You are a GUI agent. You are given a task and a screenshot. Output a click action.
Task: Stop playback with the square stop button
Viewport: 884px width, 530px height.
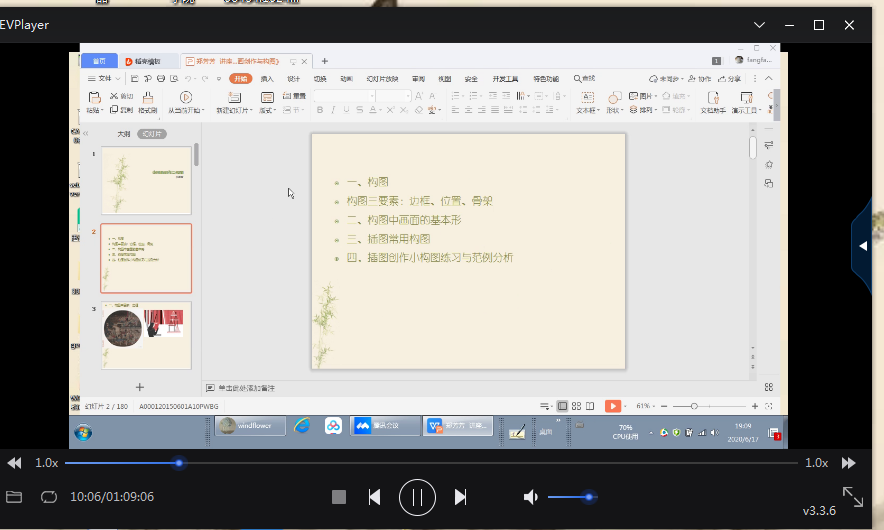pyautogui.click(x=338, y=497)
